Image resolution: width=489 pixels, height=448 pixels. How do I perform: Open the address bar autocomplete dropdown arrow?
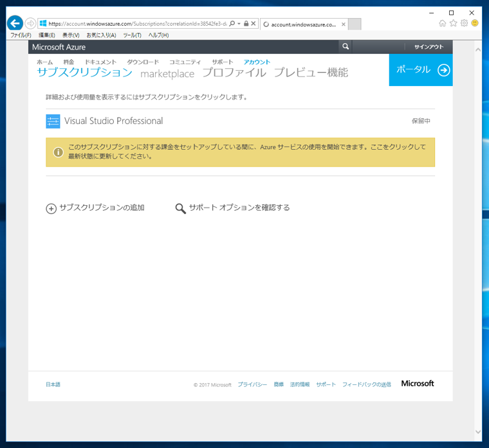tap(239, 24)
